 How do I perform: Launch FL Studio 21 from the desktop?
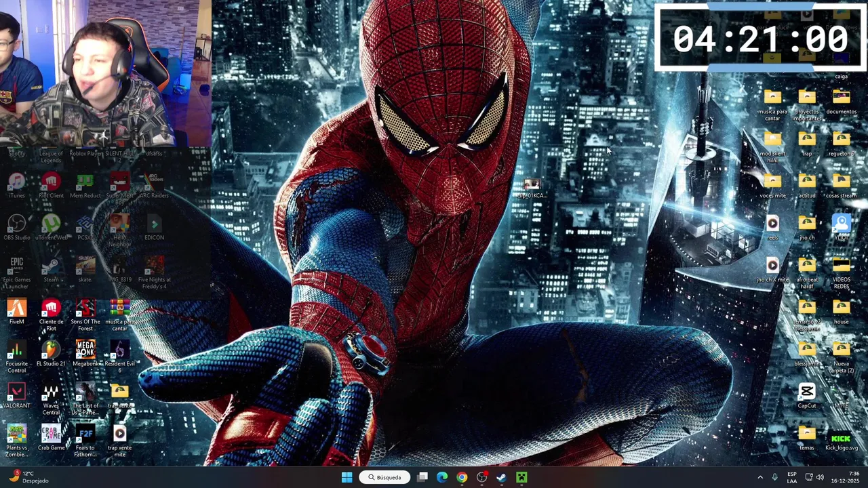pyautogui.click(x=51, y=354)
